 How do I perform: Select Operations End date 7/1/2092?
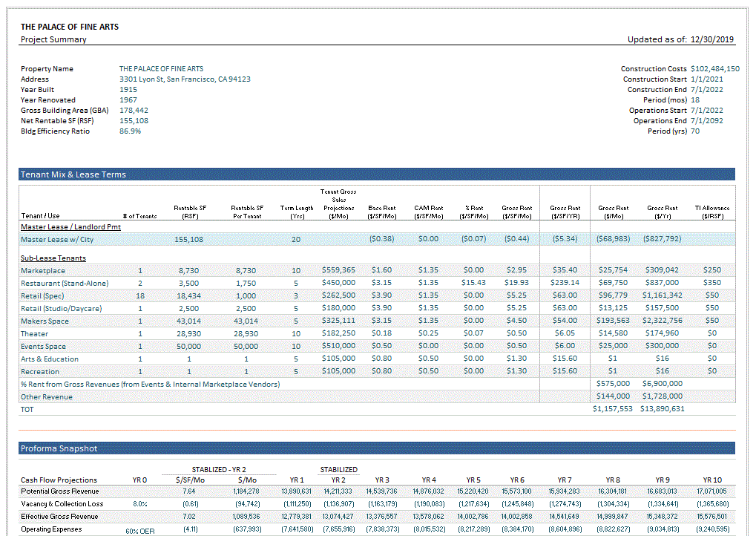pos(706,120)
